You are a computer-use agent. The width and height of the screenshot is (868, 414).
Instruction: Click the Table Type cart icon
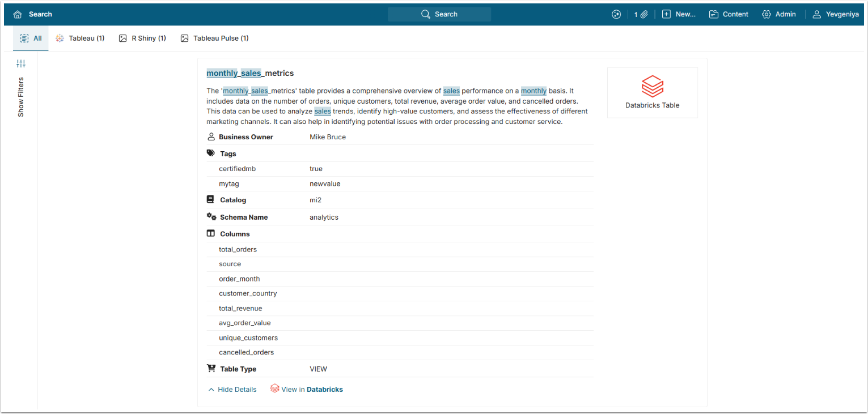click(x=211, y=369)
